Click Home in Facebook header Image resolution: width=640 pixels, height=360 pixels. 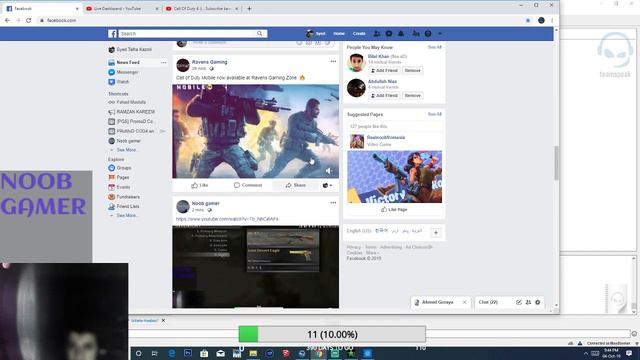pyautogui.click(x=339, y=33)
